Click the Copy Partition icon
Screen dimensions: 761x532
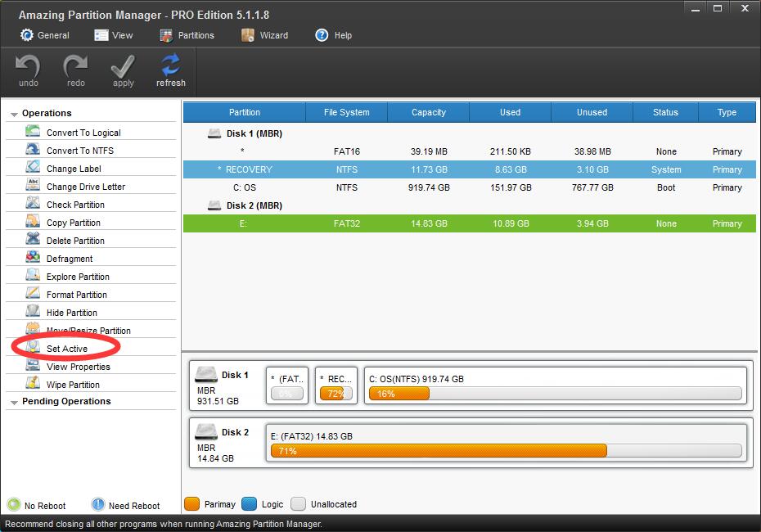click(x=33, y=221)
